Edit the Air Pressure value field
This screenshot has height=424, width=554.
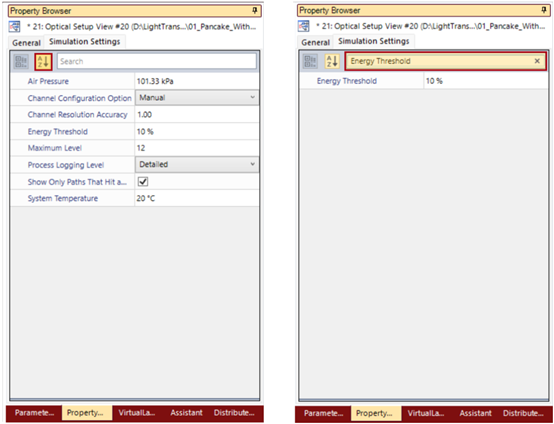pyautogui.click(x=197, y=81)
